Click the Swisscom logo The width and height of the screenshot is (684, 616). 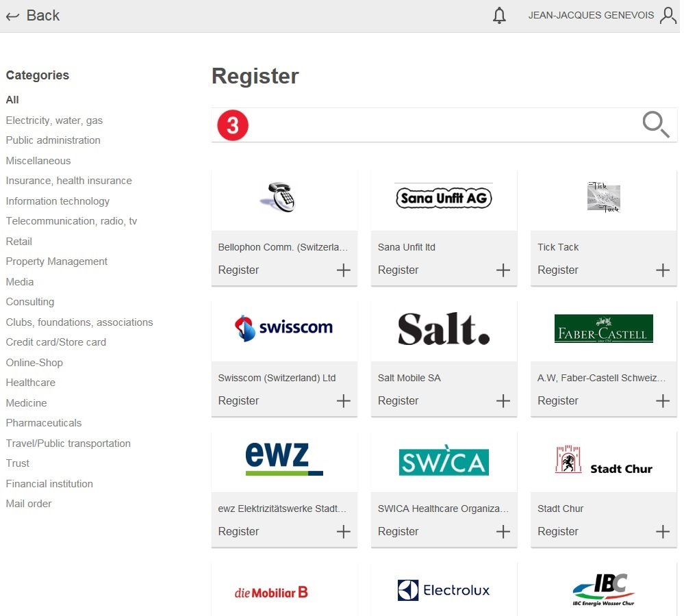pyautogui.click(x=283, y=328)
